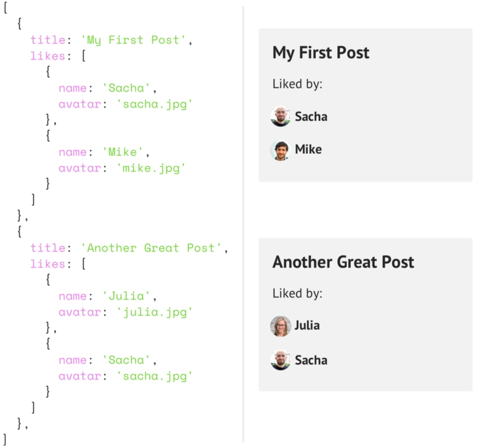Click Liked by label in My First Post card
Screen dimensions: 487x448
(297, 84)
